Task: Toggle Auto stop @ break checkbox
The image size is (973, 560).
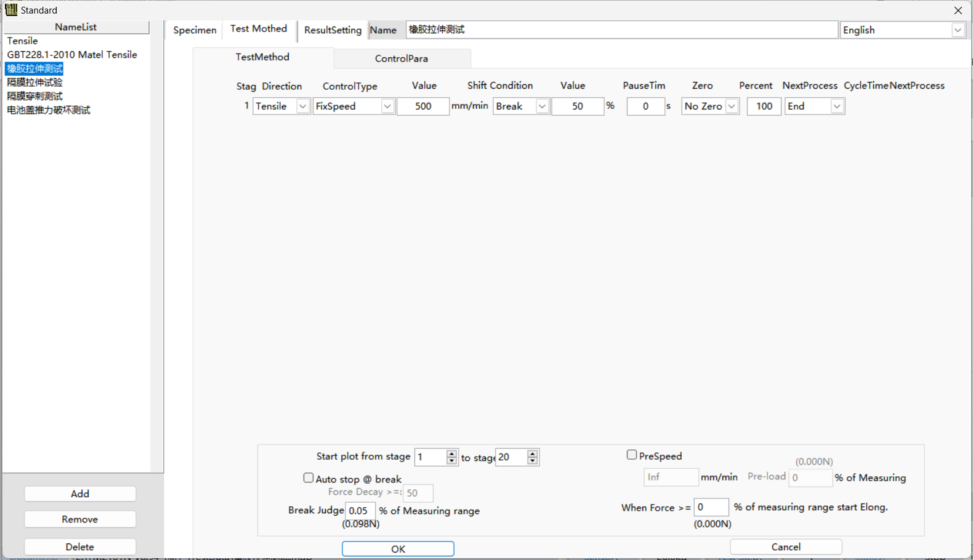Action: (x=309, y=478)
